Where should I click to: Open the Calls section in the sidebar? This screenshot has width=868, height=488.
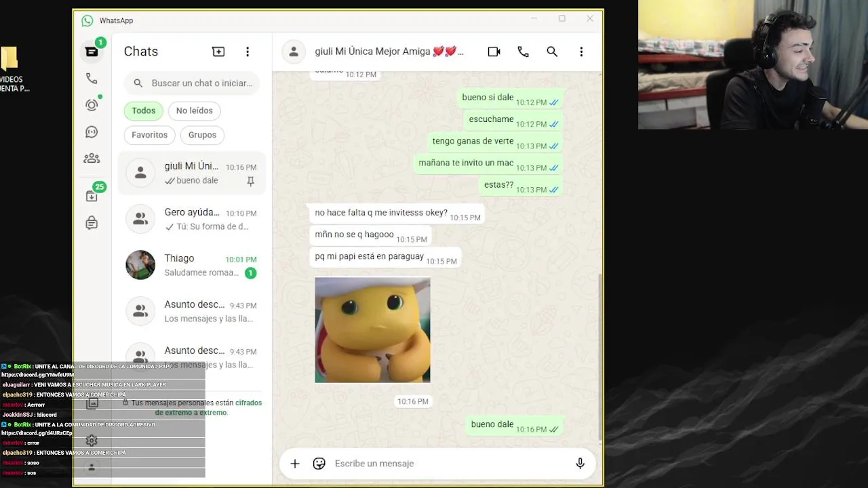click(92, 79)
